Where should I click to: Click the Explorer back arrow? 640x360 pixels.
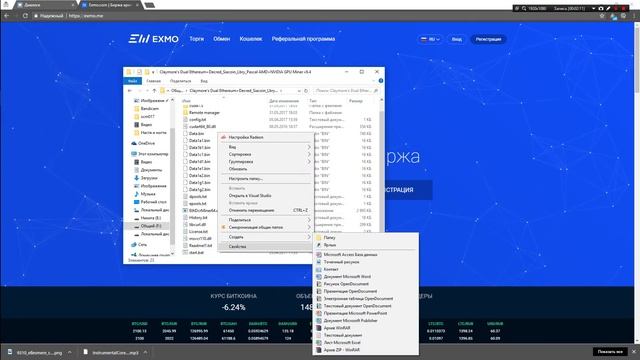click(130, 91)
